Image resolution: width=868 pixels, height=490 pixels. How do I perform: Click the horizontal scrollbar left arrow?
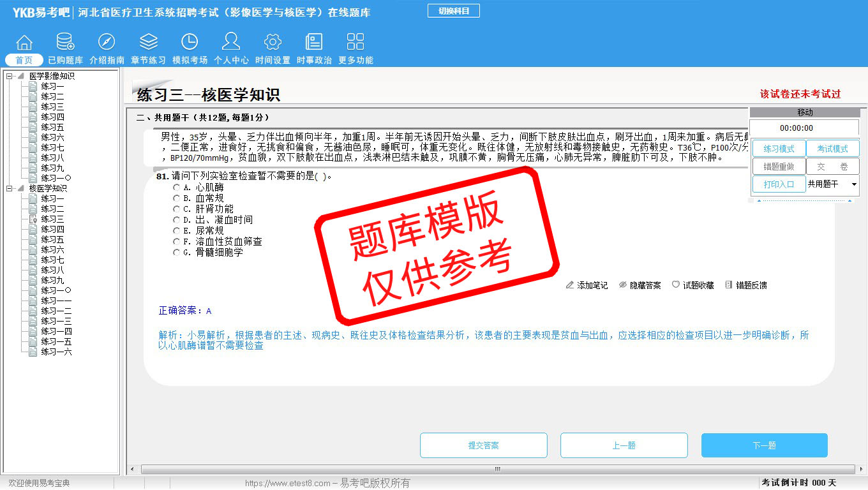click(x=132, y=470)
